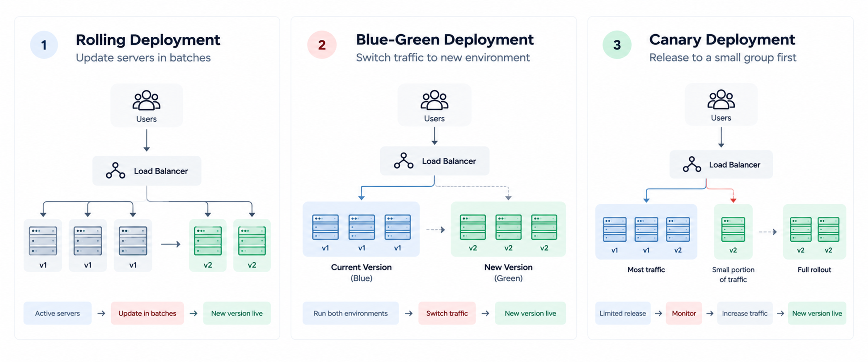Screen dimensions: 868x362
Task: Click the Users text in Canary Deployment
Action: coord(721,118)
